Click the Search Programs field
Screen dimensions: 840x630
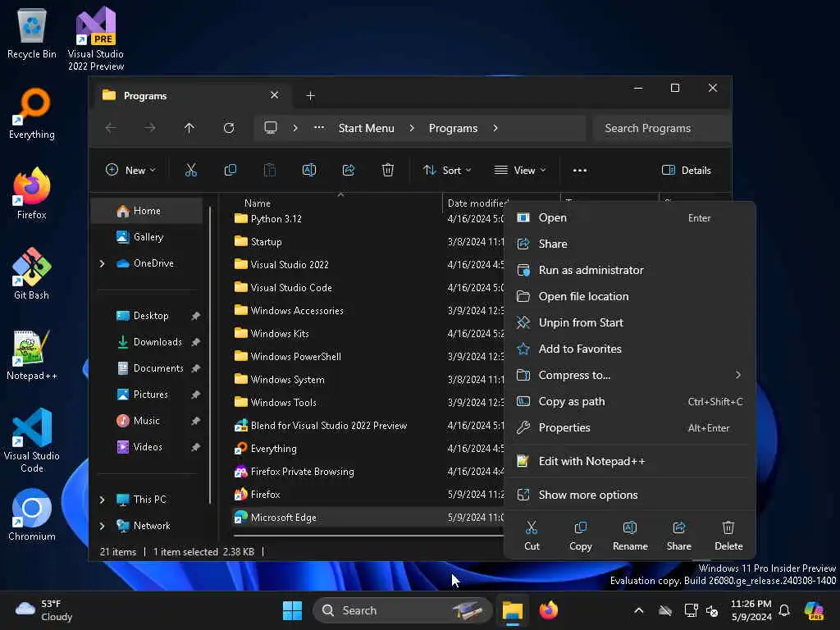(662, 128)
